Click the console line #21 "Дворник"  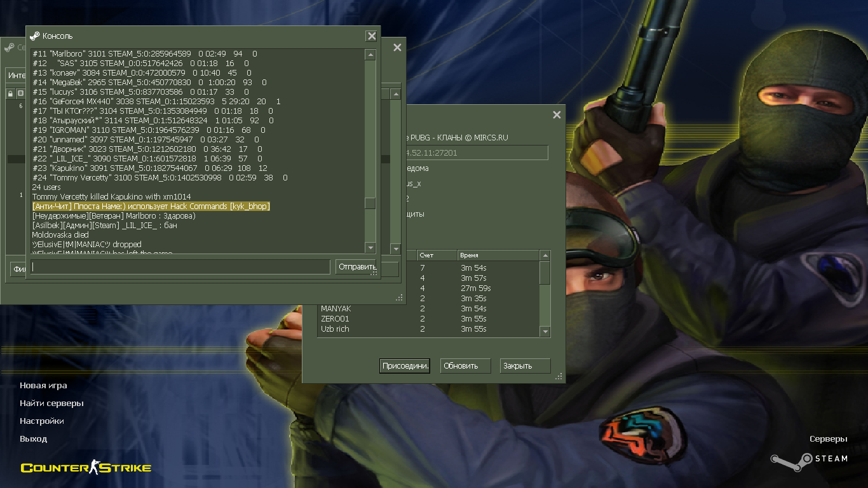pyautogui.click(x=148, y=149)
